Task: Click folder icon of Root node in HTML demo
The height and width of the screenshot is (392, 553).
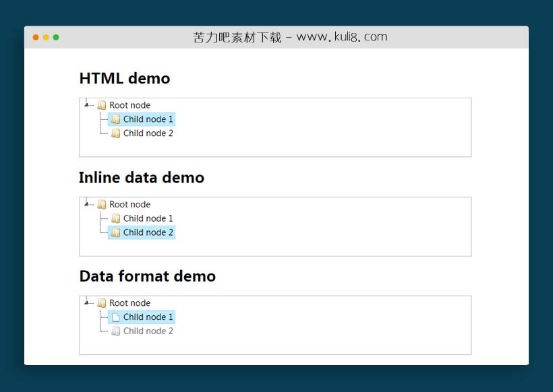Action: pyautogui.click(x=102, y=105)
